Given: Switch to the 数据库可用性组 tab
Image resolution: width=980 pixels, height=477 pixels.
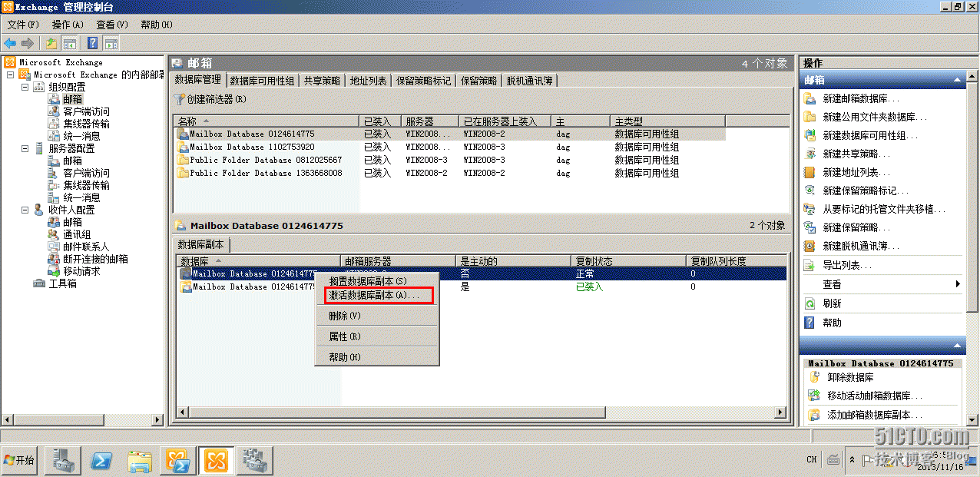Looking at the screenshot, I should click(x=262, y=81).
